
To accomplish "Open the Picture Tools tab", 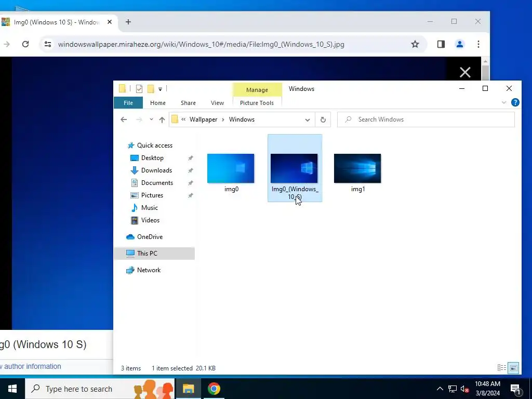I will pyautogui.click(x=257, y=103).
